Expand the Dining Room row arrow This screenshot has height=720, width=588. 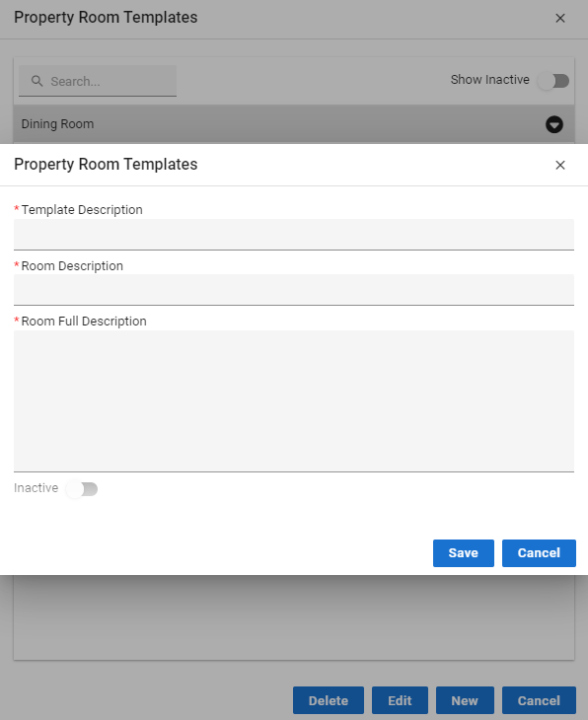click(x=554, y=124)
